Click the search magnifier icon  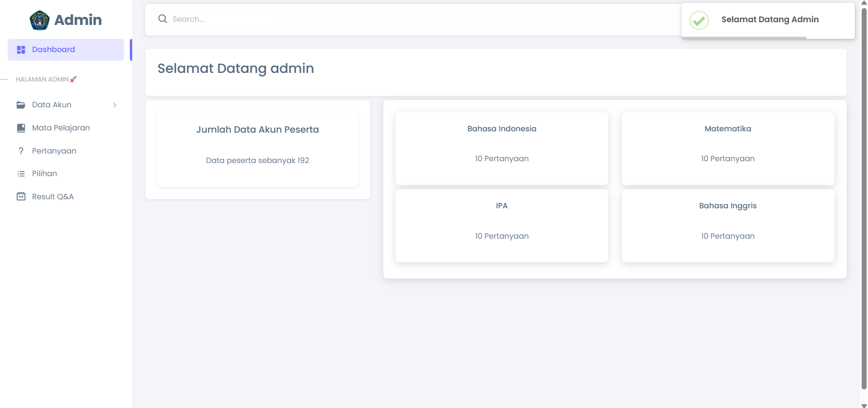162,19
